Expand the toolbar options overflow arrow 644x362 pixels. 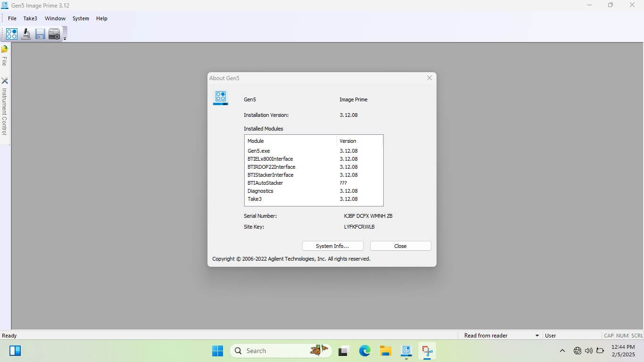[x=65, y=38]
